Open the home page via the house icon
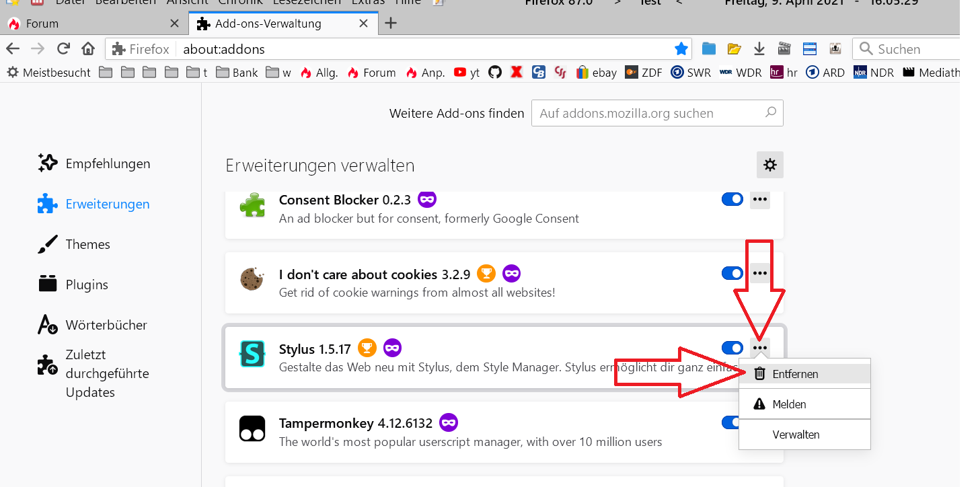This screenshot has width=980, height=487. tap(88, 48)
